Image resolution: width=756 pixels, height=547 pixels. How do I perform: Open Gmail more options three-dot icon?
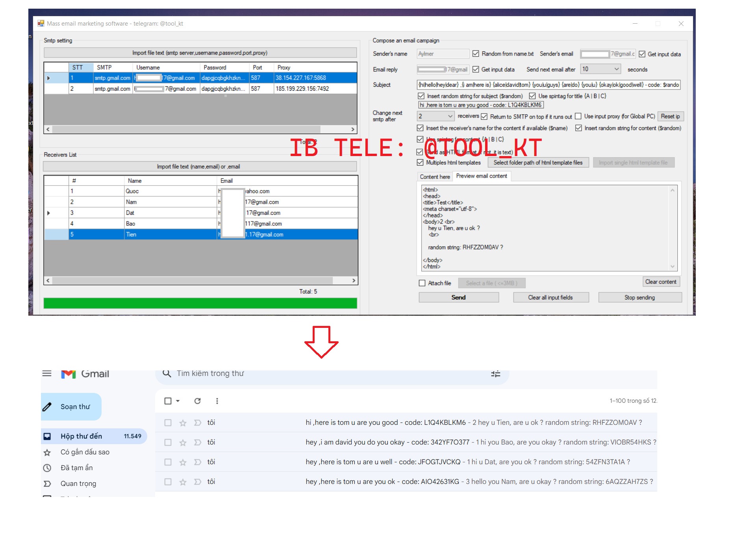tap(217, 401)
